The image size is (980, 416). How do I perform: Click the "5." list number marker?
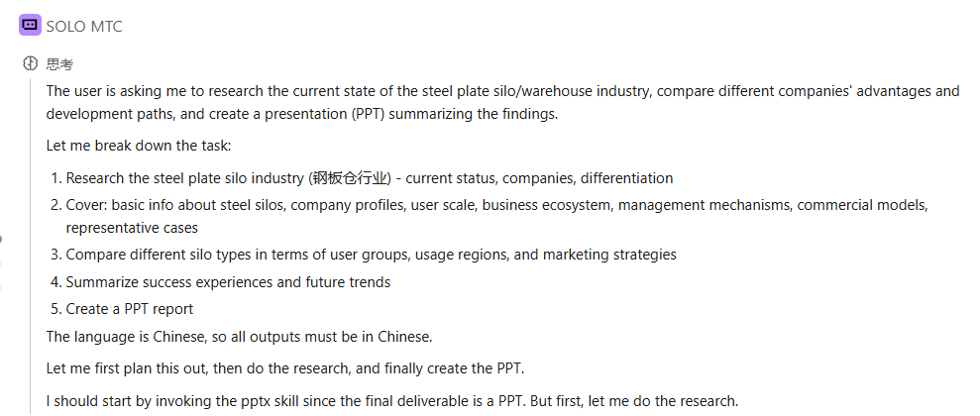pos(55,309)
